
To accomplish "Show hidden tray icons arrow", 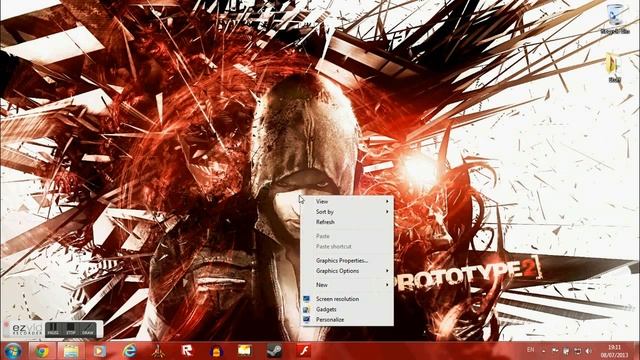I will [543, 351].
